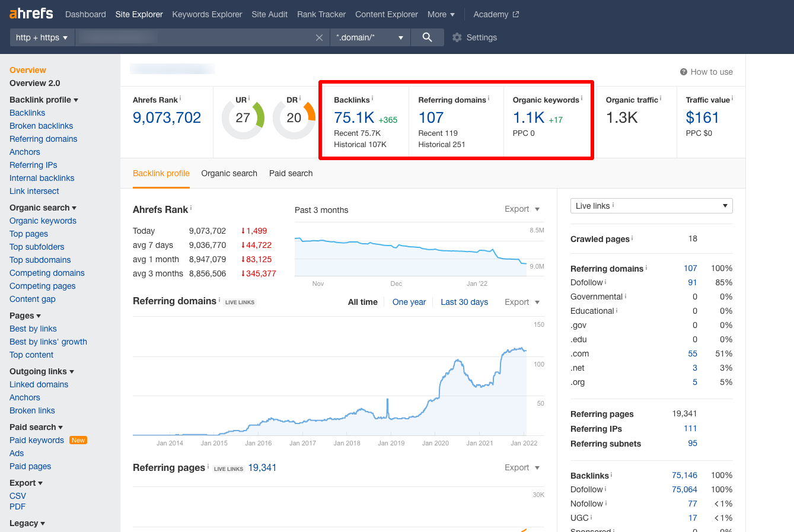Click info icon beside Educational

(617, 310)
